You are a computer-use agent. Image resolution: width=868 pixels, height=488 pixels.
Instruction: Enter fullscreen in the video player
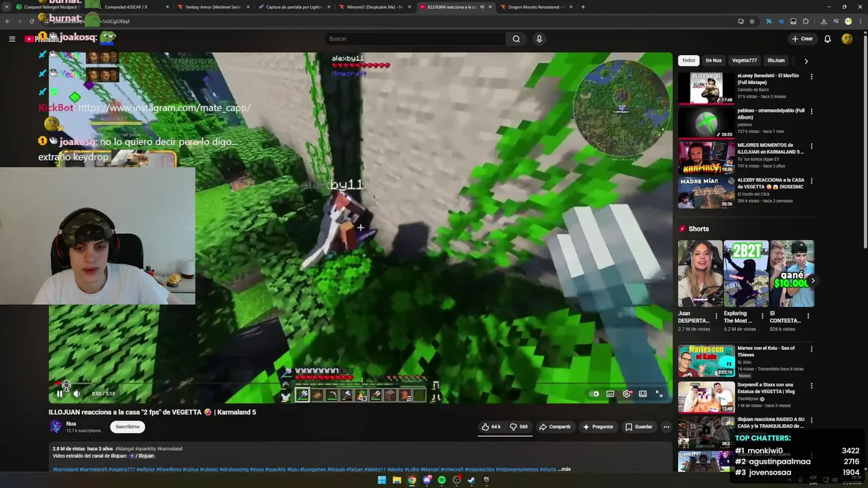(658, 394)
